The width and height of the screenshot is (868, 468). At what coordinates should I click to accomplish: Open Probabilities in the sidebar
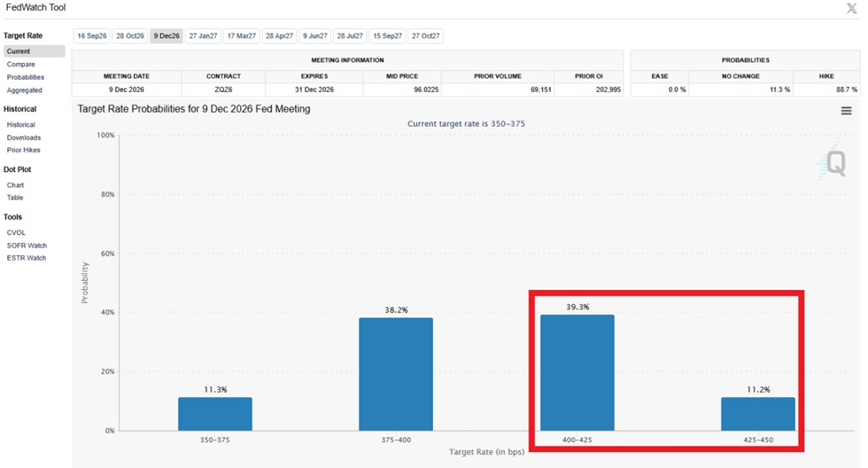(x=26, y=77)
